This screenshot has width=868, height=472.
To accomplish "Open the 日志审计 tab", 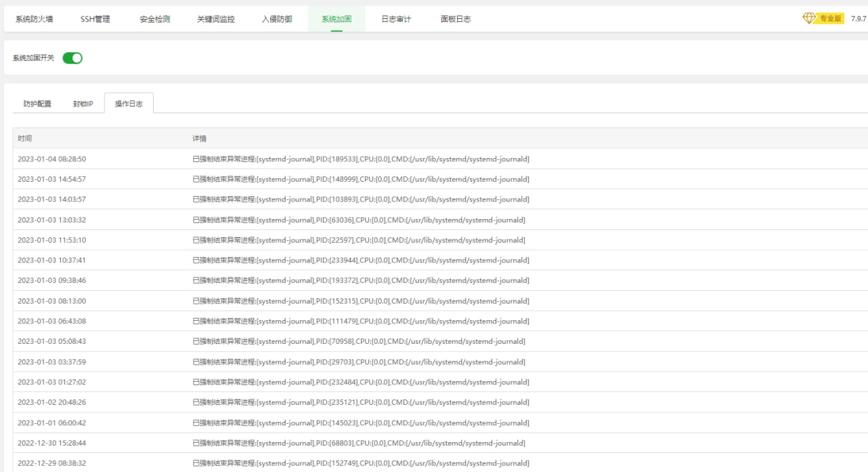I will (396, 19).
